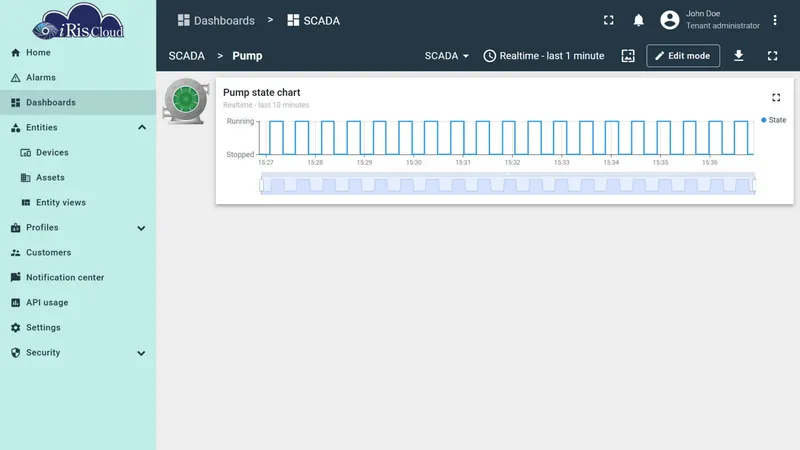The image size is (800, 450).
Task: Enter Edit mode
Action: point(683,56)
